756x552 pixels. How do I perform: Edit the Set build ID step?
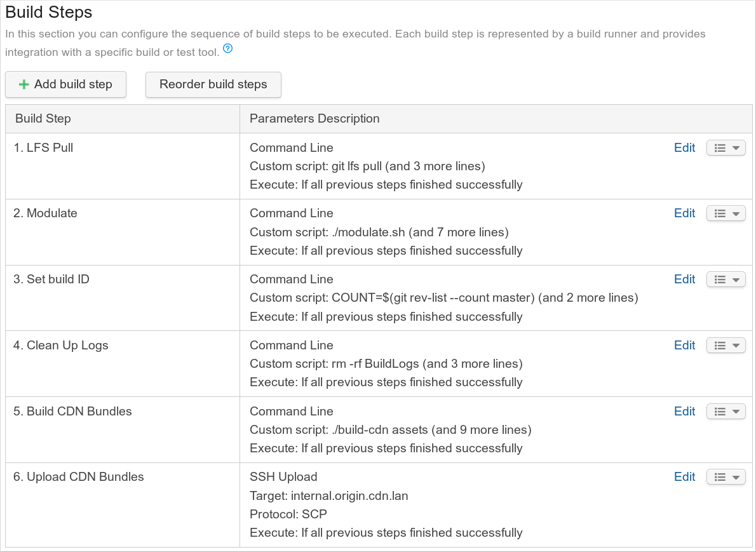click(684, 279)
